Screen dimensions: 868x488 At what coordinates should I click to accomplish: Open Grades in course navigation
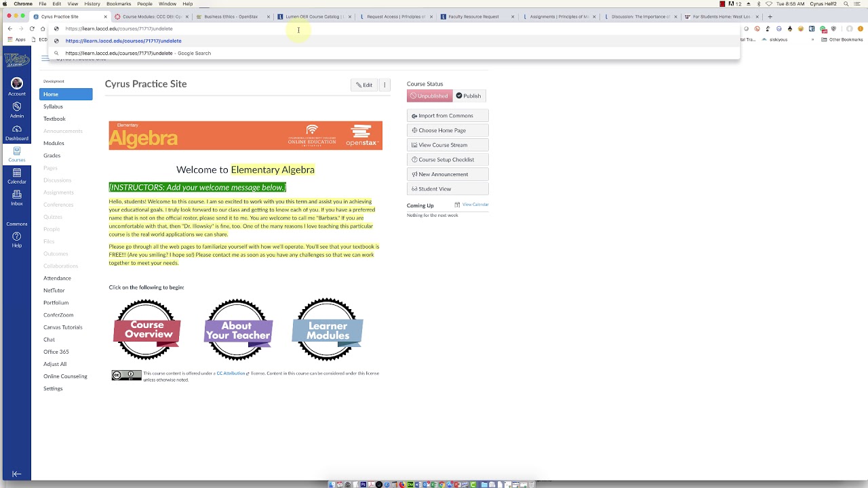coord(52,155)
